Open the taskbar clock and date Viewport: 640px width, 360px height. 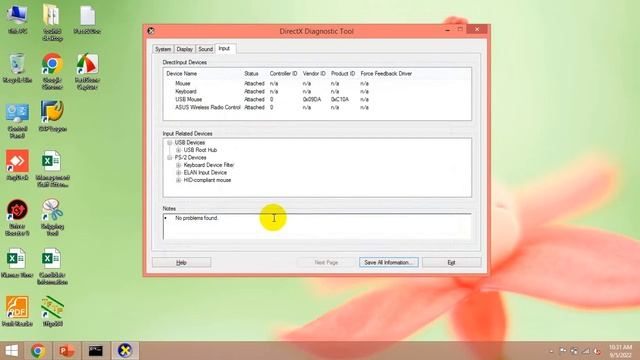(620, 351)
